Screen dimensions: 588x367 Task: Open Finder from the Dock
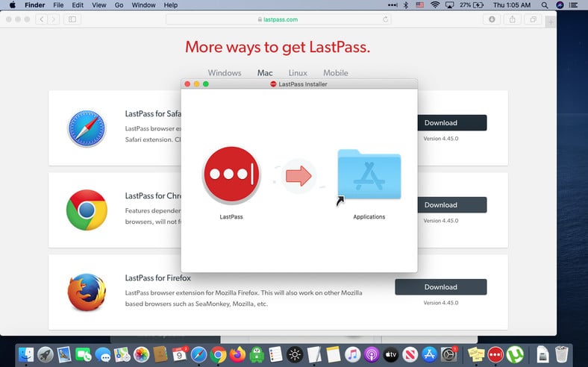[26, 354]
